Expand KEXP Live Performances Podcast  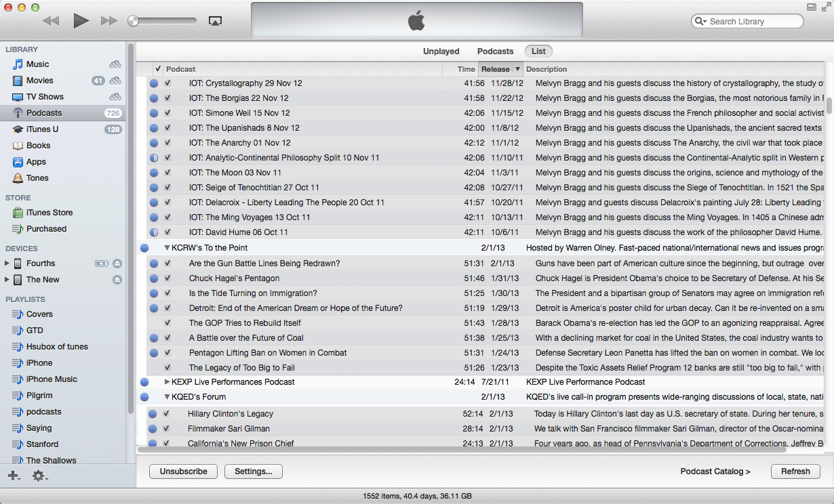click(167, 382)
